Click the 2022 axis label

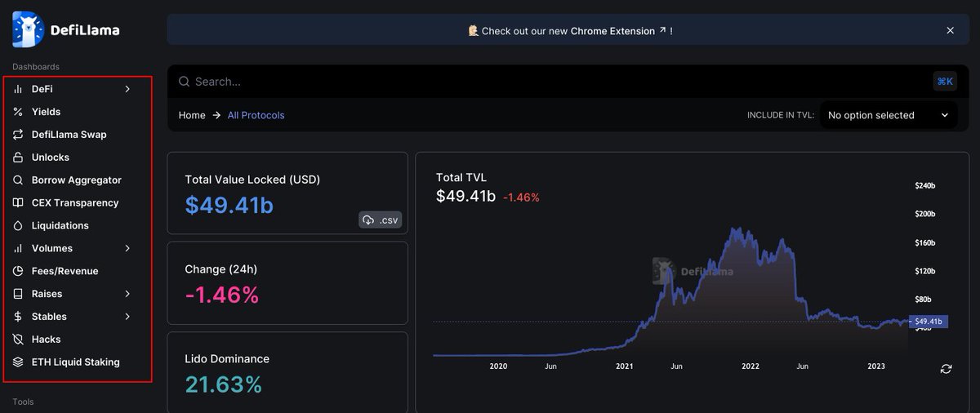[x=751, y=366]
